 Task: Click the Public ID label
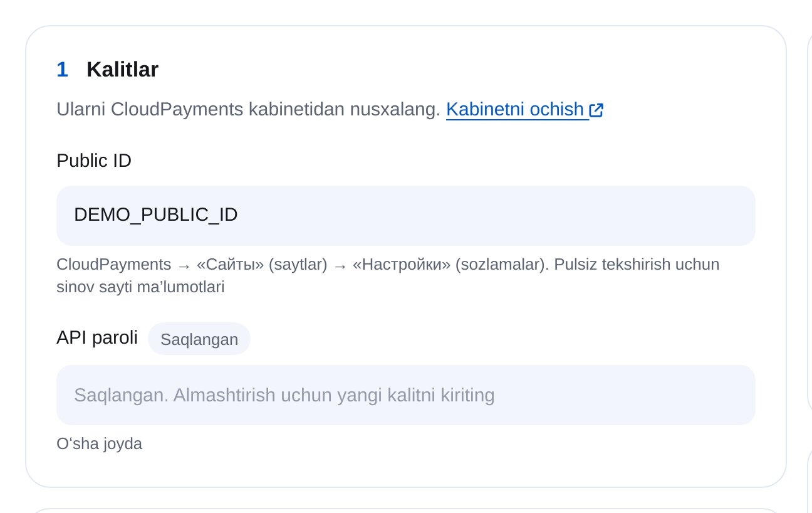[x=94, y=161]
